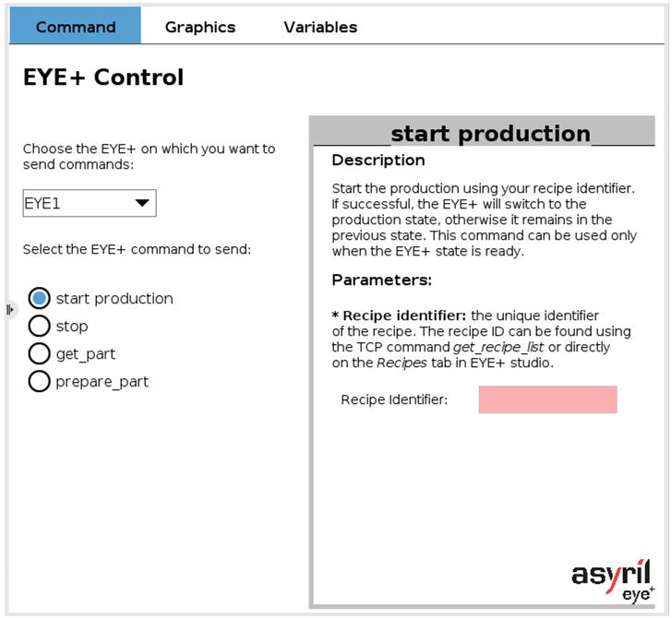Click the pink Recipe Identifier input field
Screen dimensions: 672x618
547,399
